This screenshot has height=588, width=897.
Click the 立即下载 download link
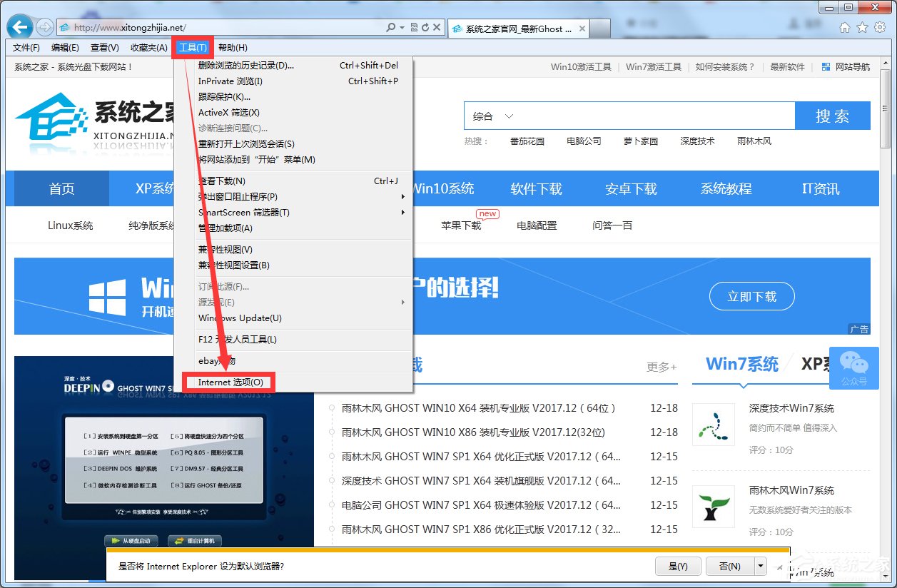[751, 296]
